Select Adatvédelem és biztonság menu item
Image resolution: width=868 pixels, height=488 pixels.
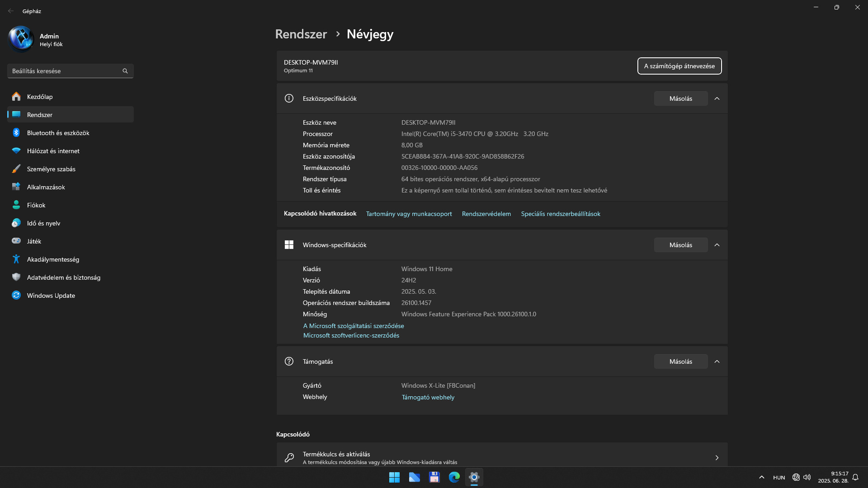pyautogui.click(x=63, y=277)
